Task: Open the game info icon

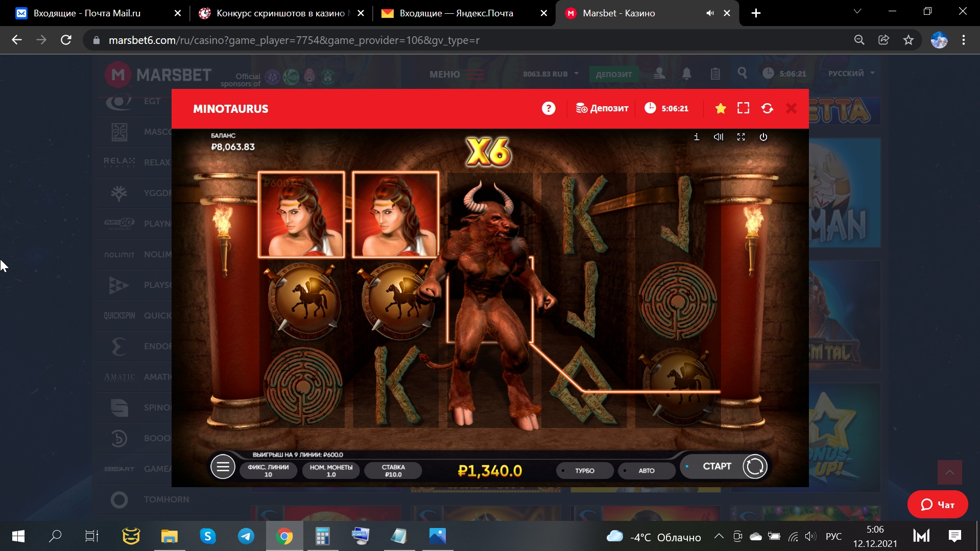Action: pyautogui.click(x=697, y=137)
